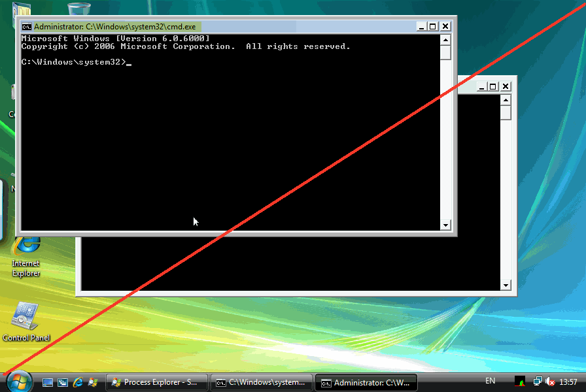Viewport: 586px width, 392px height.
Task: Select Administrator: C:\W... taskbar button
Action: [366, 382]
